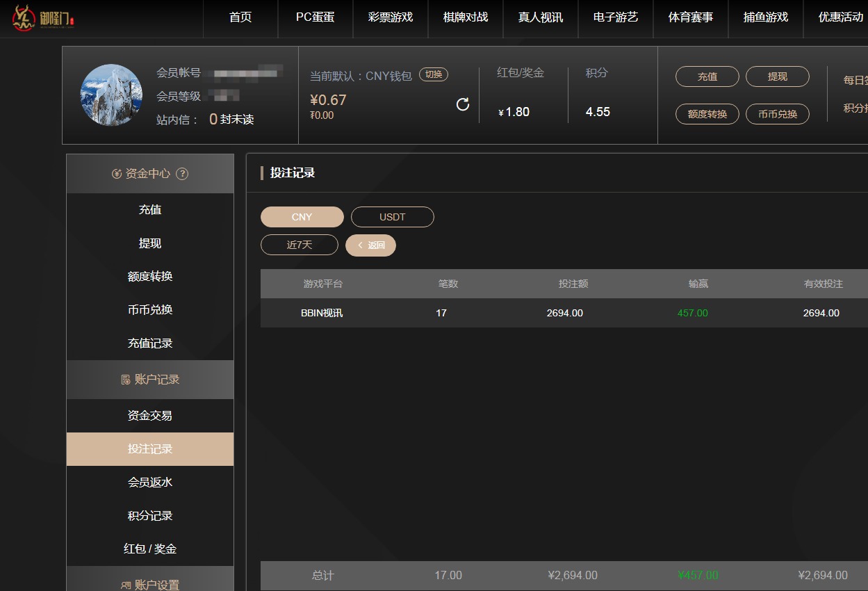
Task: Open the BBIN视讯 betting record row
Action: pos(322,313)
